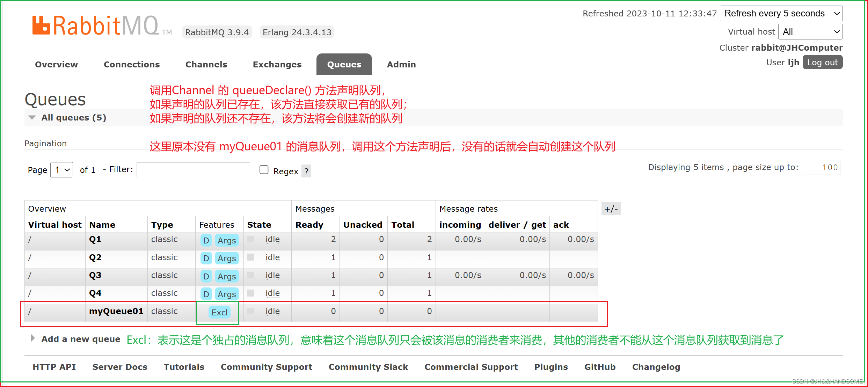Open queue Q3 details
Image resolution: width=868 pixels, height=387 pixels.
pyautogui.click(x=95, y=275)
